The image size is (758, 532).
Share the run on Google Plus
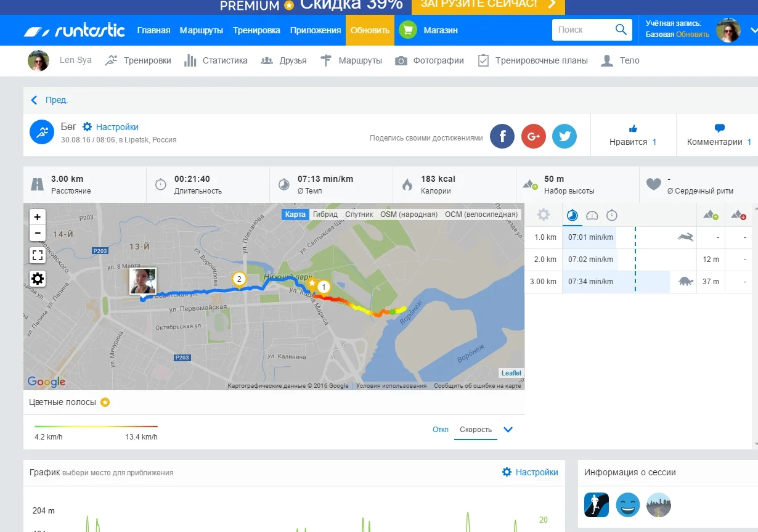tap(534, 136)
